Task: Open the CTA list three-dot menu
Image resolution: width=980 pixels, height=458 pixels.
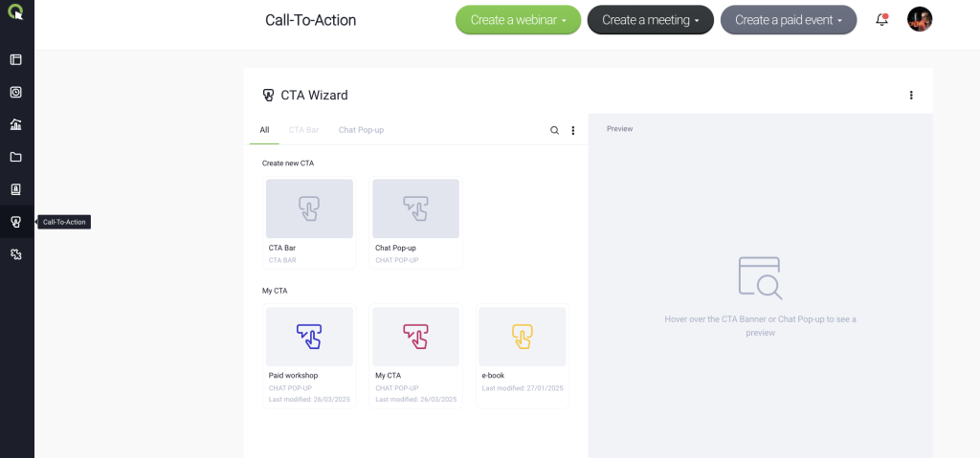Action: pos(573,131)
